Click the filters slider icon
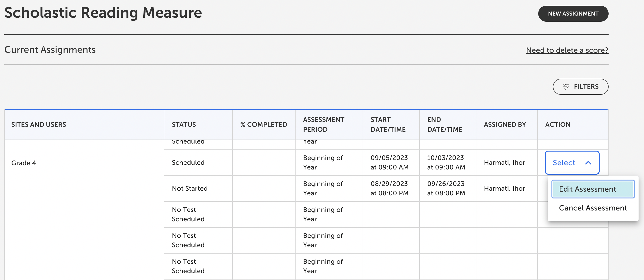 pyautogui.click(x=566, y=86)
